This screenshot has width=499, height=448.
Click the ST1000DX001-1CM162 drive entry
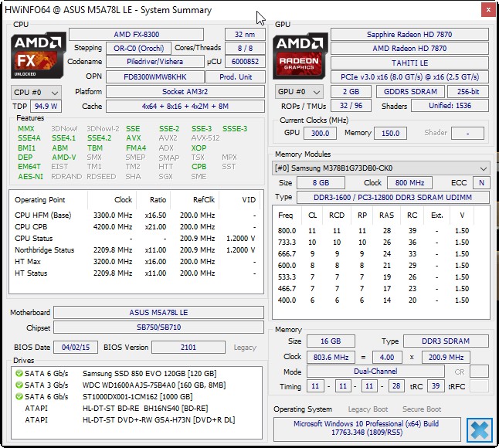tap(137, 396)
